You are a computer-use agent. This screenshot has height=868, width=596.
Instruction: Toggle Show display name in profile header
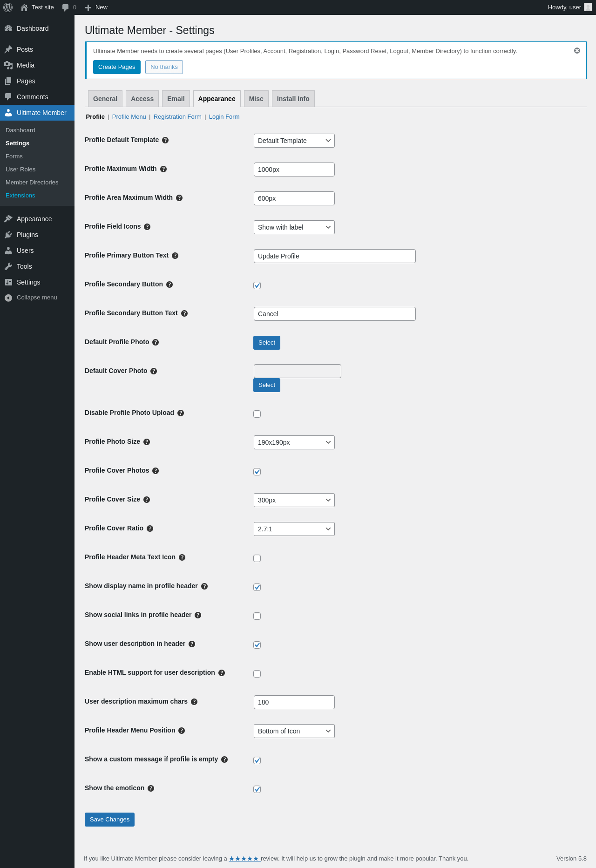257,587
